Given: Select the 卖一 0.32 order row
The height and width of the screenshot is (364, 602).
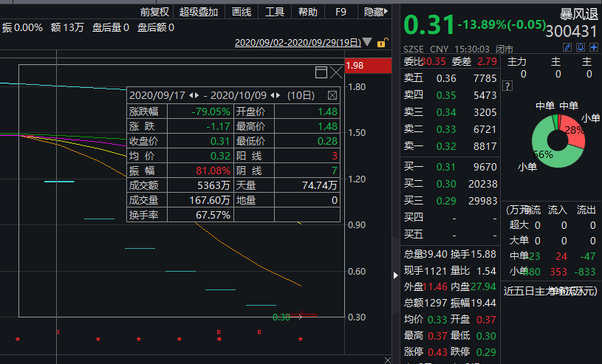Looking at the screenshot, I should pyautogui.click(x=450, y=146).
